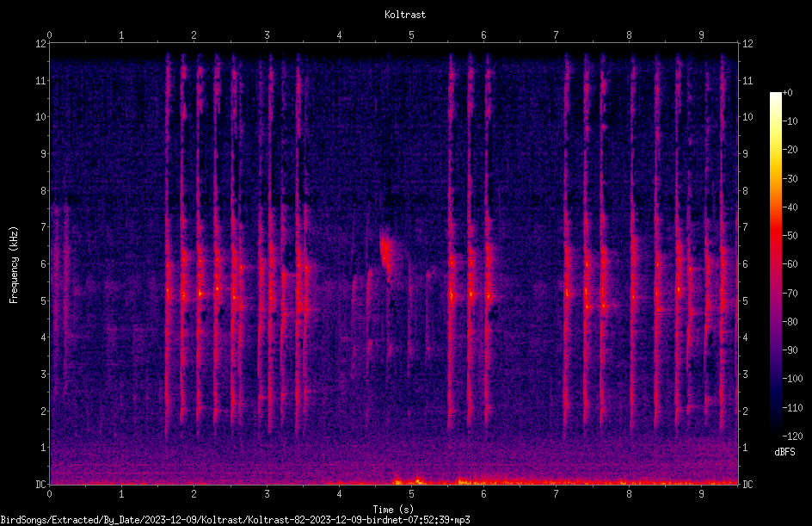Click the 7 second mark on top axis

click(x=556, y=35)
